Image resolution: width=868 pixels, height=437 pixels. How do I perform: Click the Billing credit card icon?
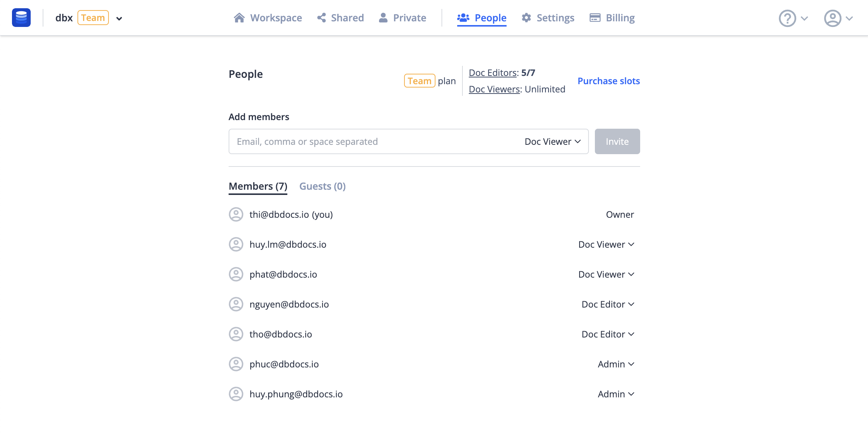595,18
